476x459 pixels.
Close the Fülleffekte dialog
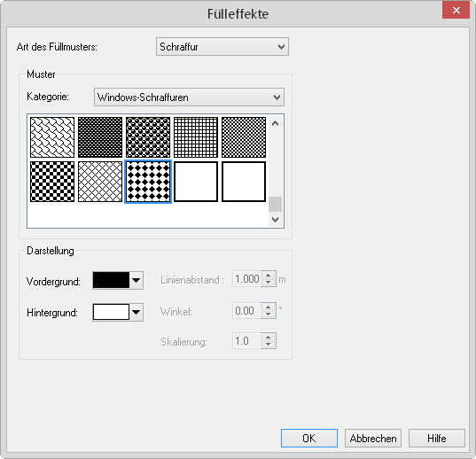click(456, 11)
